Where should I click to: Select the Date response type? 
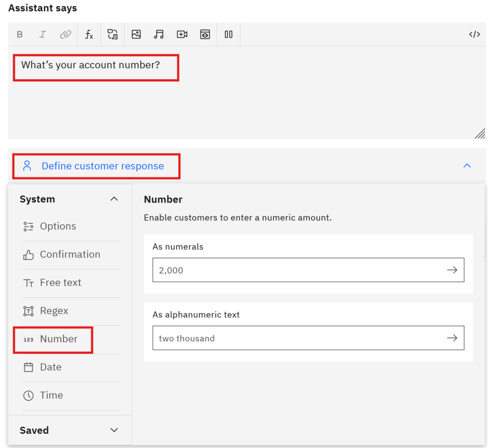point(50,367)
